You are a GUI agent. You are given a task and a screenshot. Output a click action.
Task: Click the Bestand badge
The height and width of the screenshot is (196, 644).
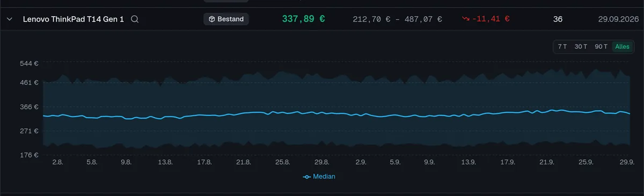(x=226, y=19)
